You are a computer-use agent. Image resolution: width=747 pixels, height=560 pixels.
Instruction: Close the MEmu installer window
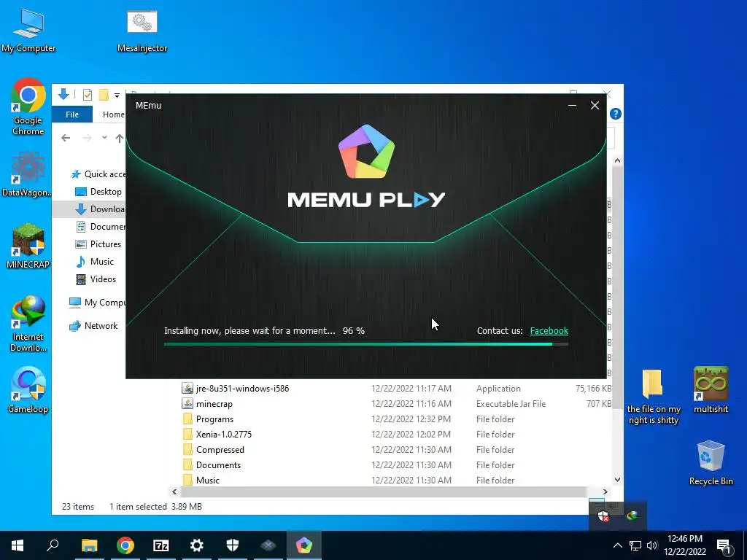(x=595, y=106)
